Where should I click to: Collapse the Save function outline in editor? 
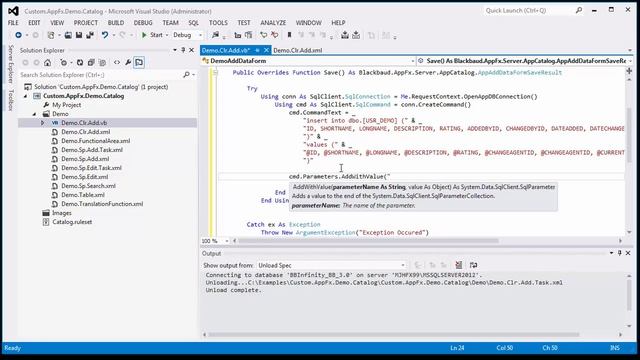tap(215, 73)
